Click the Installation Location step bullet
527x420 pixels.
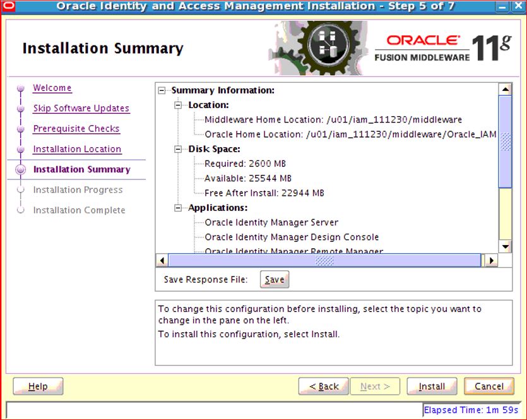20,149
